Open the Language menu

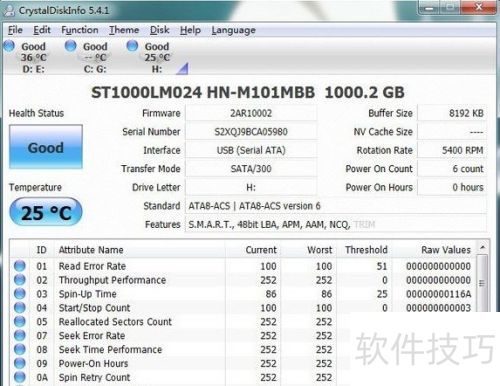coord(233,30)
